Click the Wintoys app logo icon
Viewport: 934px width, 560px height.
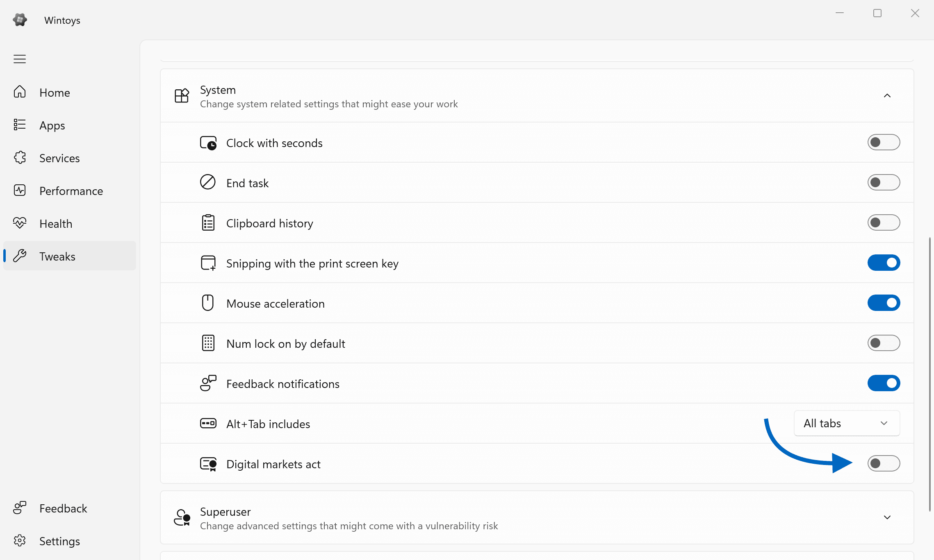pos(20,20)
